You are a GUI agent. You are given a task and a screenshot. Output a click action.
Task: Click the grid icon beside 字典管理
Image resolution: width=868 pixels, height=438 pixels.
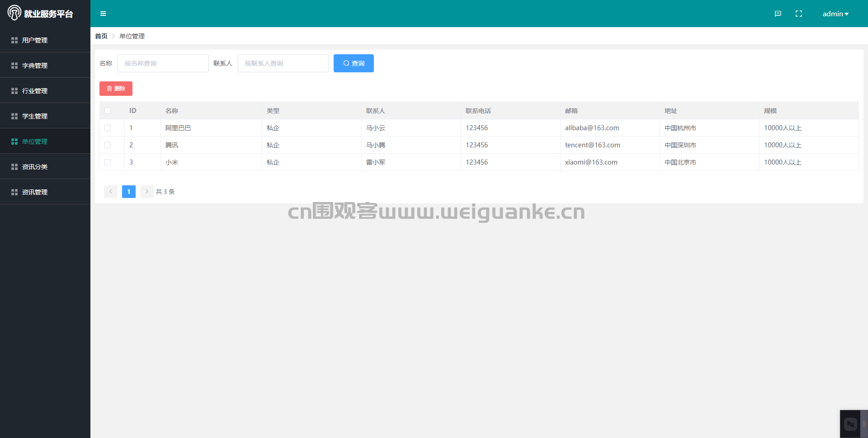point(14,66)
